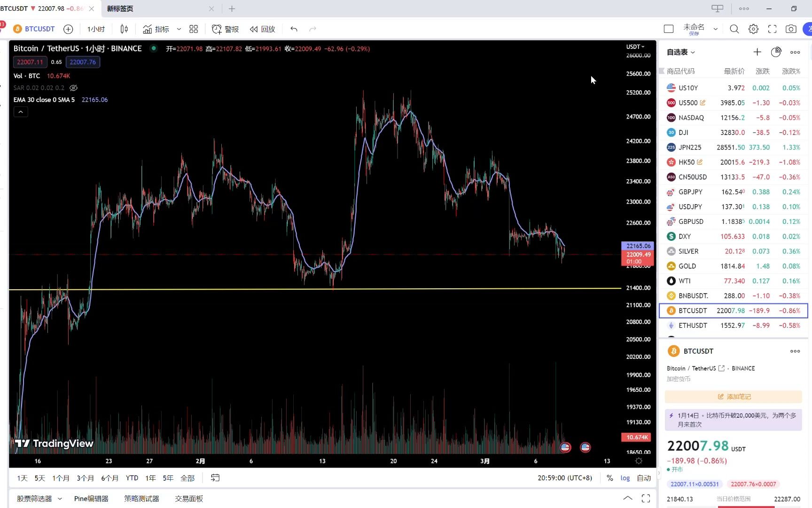
Task: Click the 添加笔记 add note button
Action: [734, 397]
